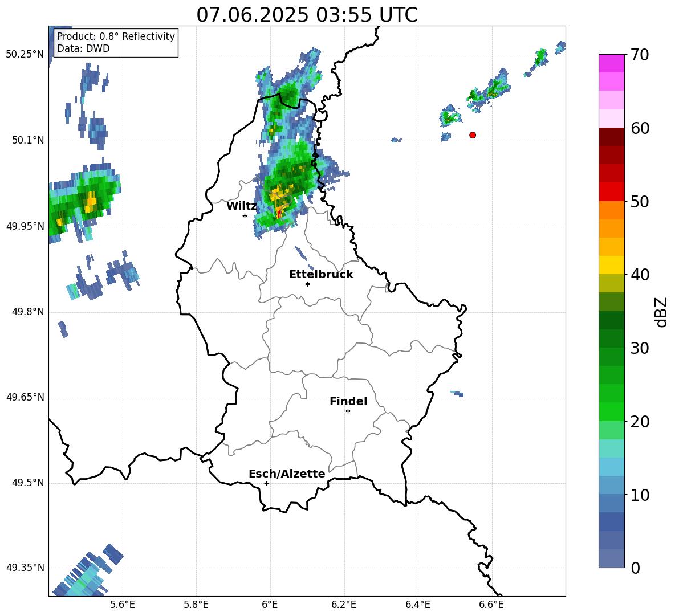Click the 30 tick label on colorbar

639,348
